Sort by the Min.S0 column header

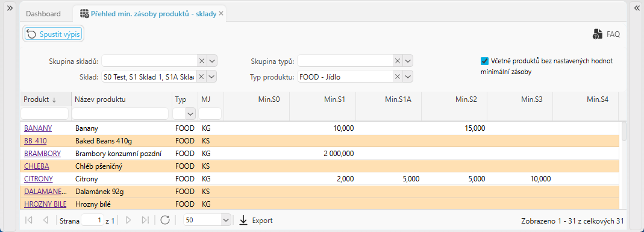click(x=257, y=99)
